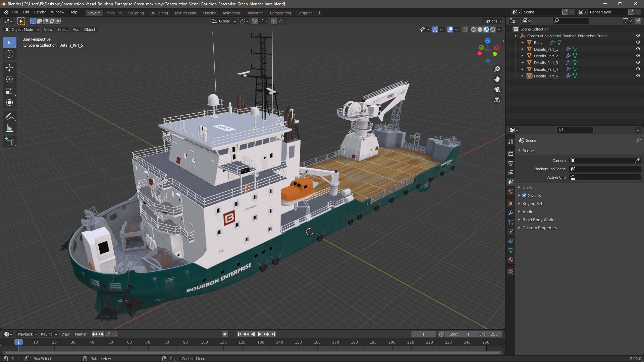The width and height of the screenshot is (644, 362).
Task: Open the World properties tab
Action: point(511,191)
